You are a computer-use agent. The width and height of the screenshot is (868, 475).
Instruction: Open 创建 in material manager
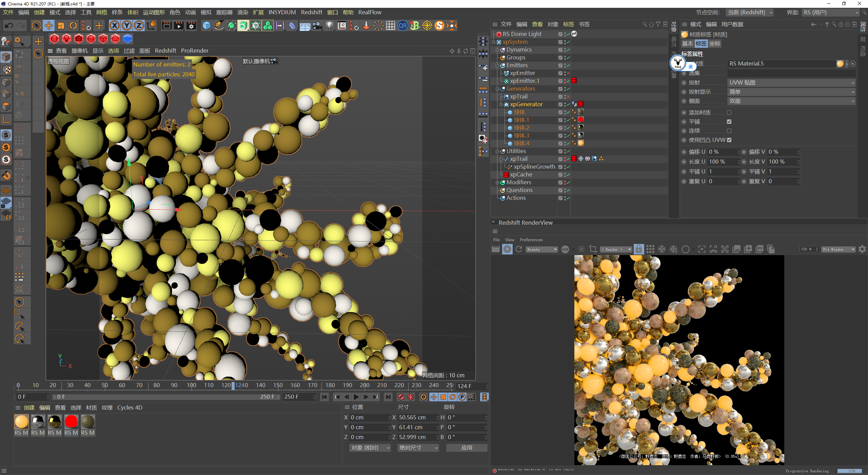29,408
